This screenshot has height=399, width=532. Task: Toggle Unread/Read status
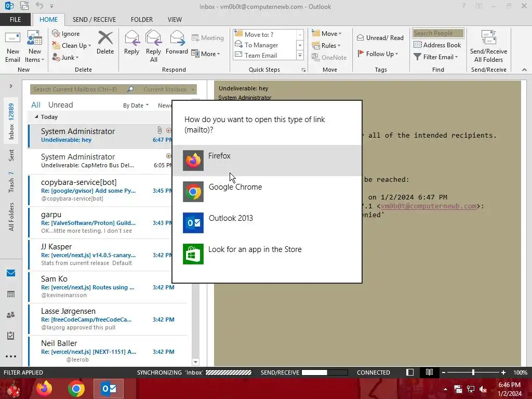380,37
